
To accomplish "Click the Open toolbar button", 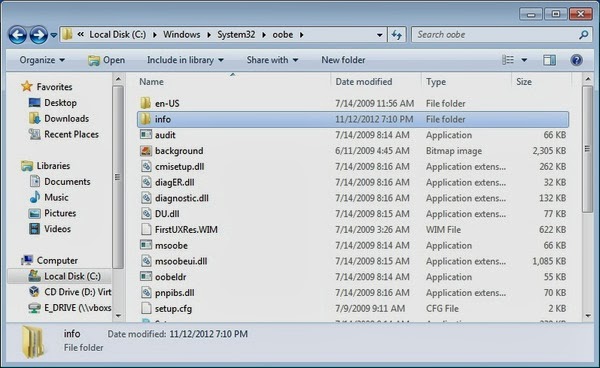I will pyautogui.click(x=106, y=60).
